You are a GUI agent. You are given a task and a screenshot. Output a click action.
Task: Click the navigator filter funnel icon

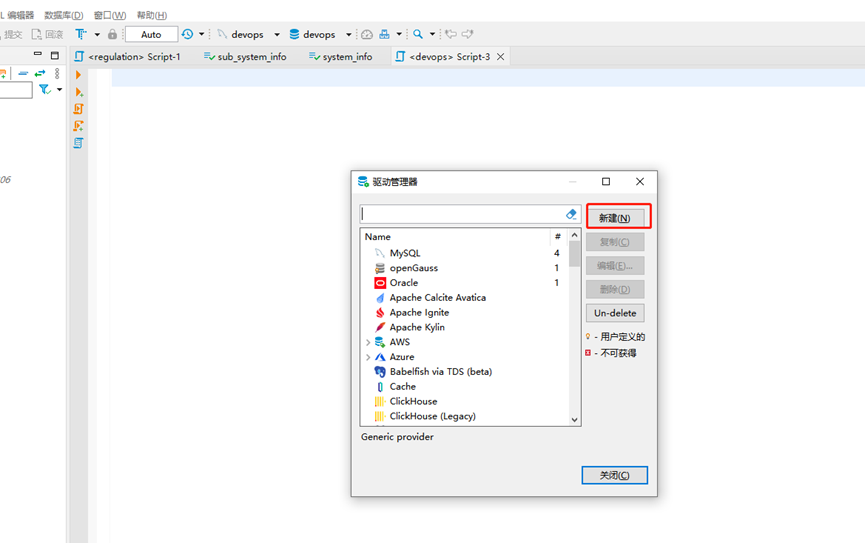coord(45,89)
